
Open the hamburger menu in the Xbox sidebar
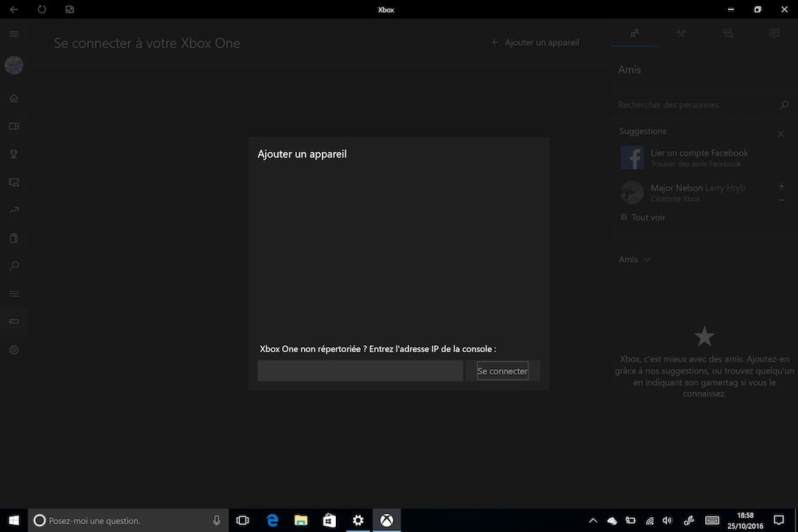click(x=14, y=33)
